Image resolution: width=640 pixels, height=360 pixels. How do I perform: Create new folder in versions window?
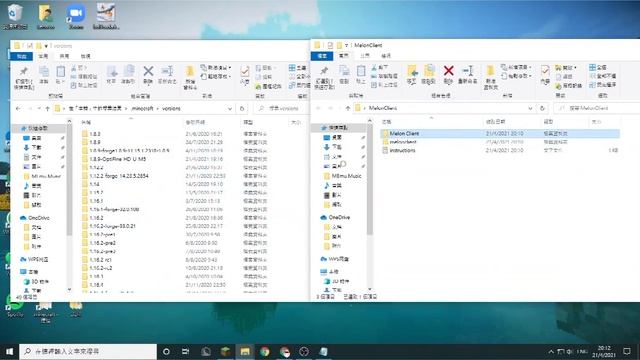(x=190, y=78)
